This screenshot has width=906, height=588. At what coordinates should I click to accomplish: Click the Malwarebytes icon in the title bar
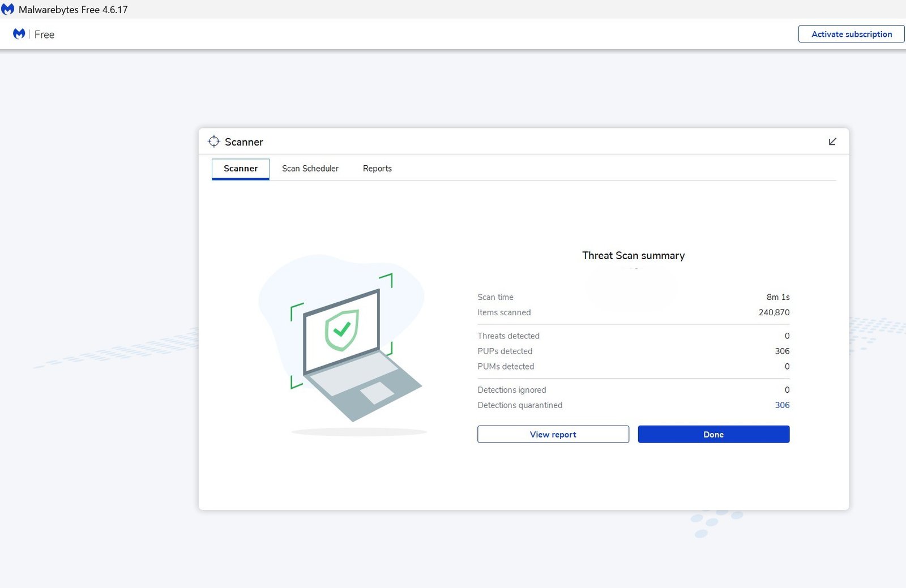coord(8,10)
